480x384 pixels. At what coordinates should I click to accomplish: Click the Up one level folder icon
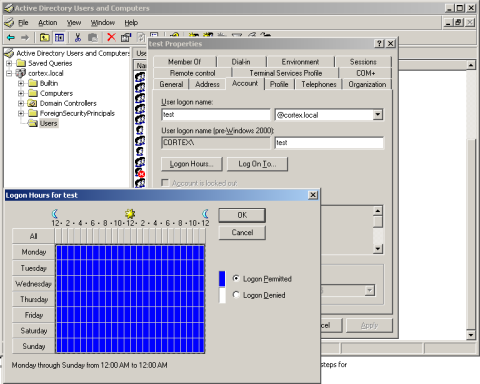click(x=44, y=37)
